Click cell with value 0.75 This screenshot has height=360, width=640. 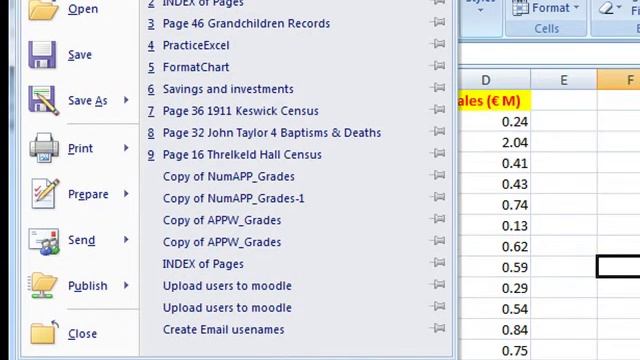pos(494,350)
